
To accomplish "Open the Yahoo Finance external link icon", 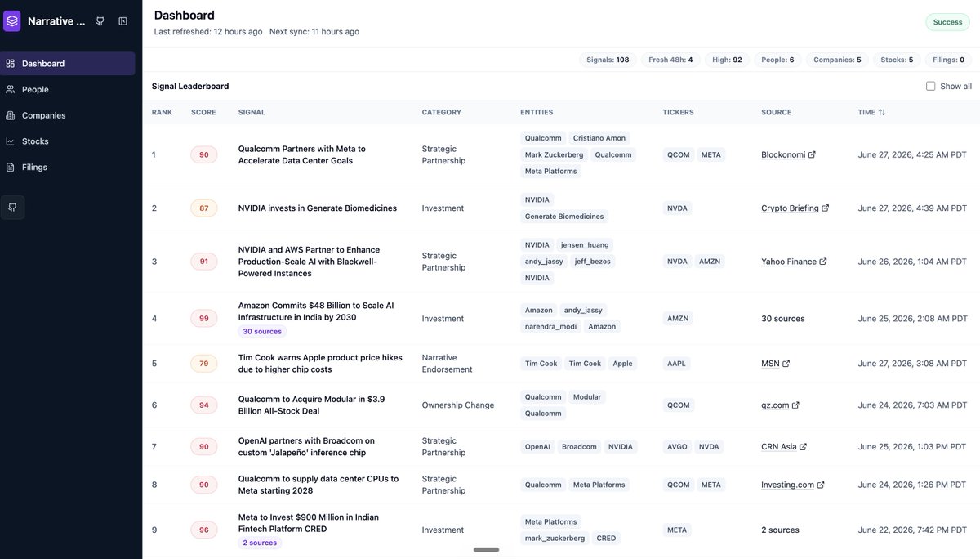I will point(823,262).
